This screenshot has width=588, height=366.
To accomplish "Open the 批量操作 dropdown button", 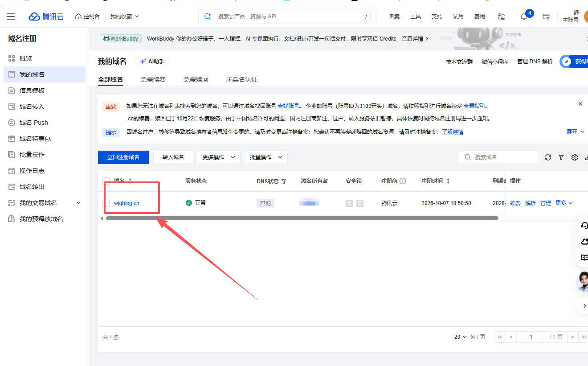I will click(266, 157).
